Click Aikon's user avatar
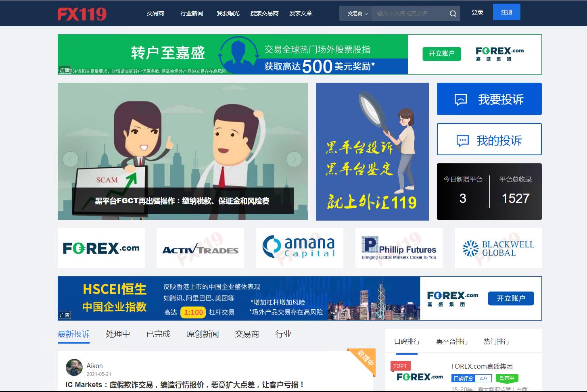 pos(74,367)
